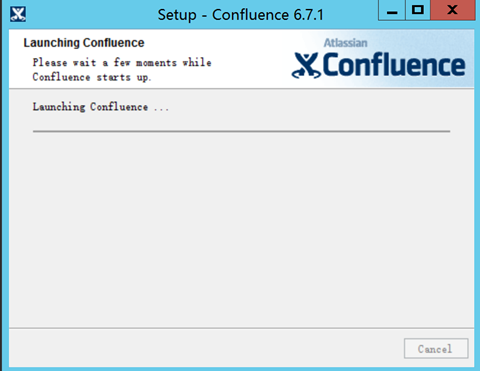Click the 'Setup - Confluence 6.7.1' title text
The height and width of the screenshot is (371, 480).
click(240, 15)
